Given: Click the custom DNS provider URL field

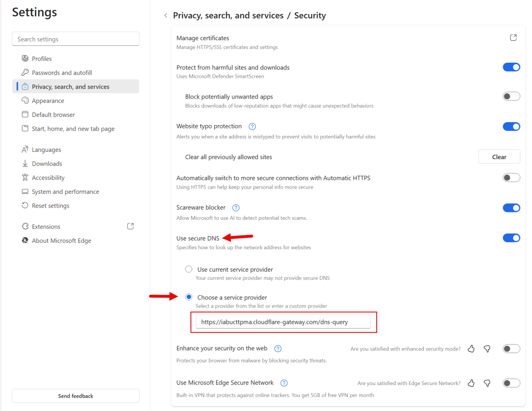Looking at the screenshot, I should pos(283,322).
